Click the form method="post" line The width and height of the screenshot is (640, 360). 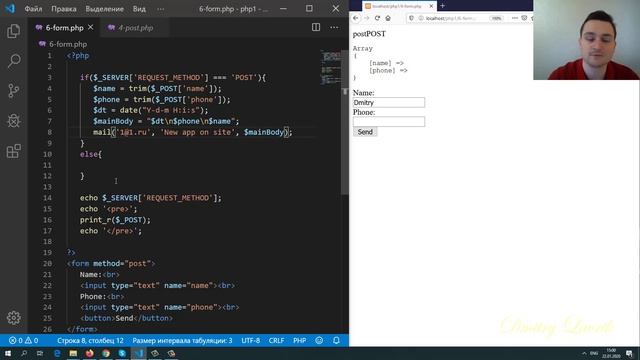(111, 264)
